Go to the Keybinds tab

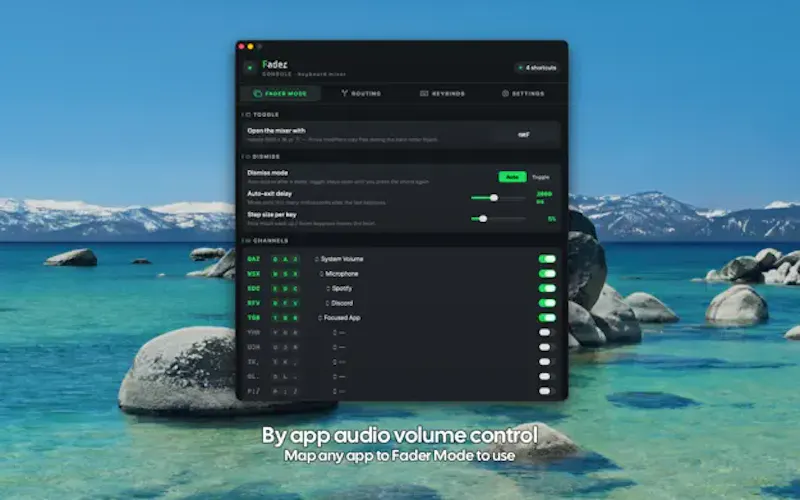(x=442, y=93)
